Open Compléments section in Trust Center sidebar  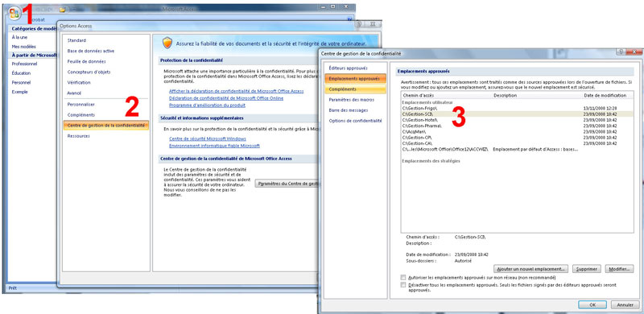pyautogui.click(x=355, y=89)
